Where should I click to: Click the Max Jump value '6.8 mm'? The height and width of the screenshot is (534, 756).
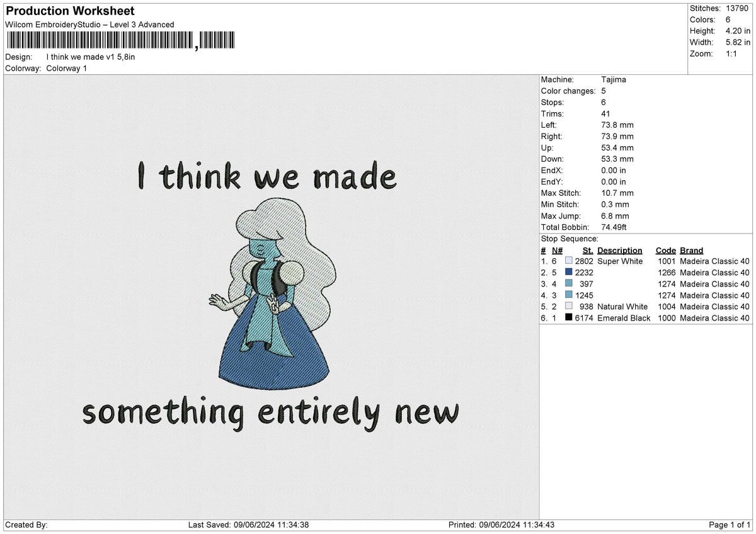pos(615,215)
